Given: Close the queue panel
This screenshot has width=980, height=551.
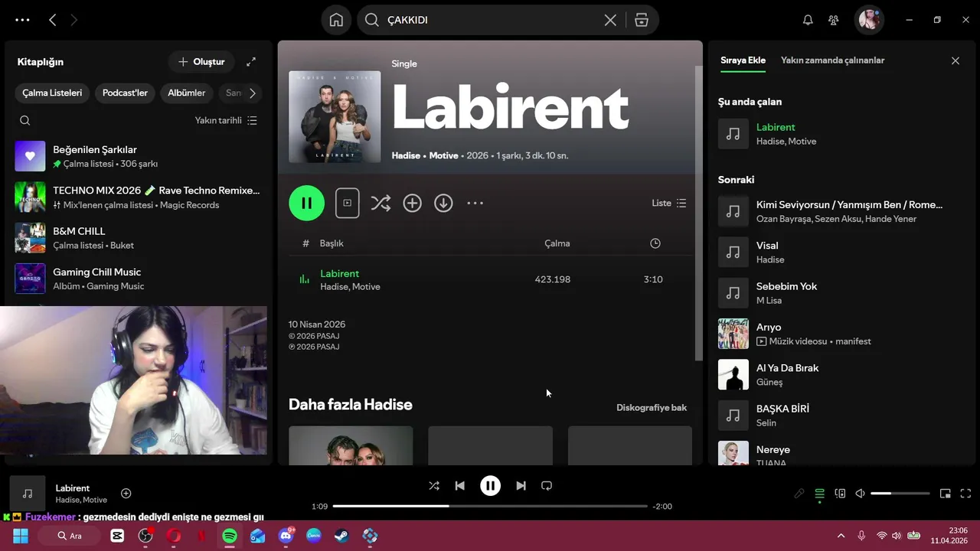Looking at the screenshot, I should click(x=955, y=60).
